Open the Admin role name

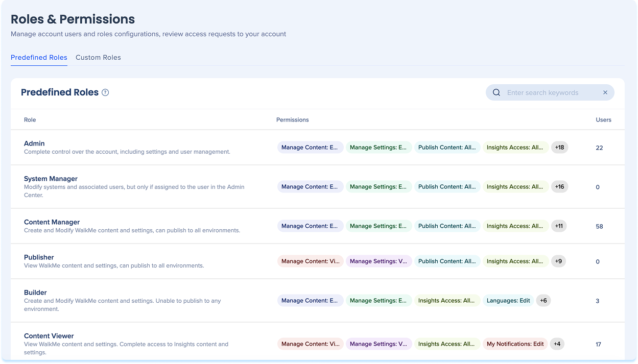click(x=34, y=143)
